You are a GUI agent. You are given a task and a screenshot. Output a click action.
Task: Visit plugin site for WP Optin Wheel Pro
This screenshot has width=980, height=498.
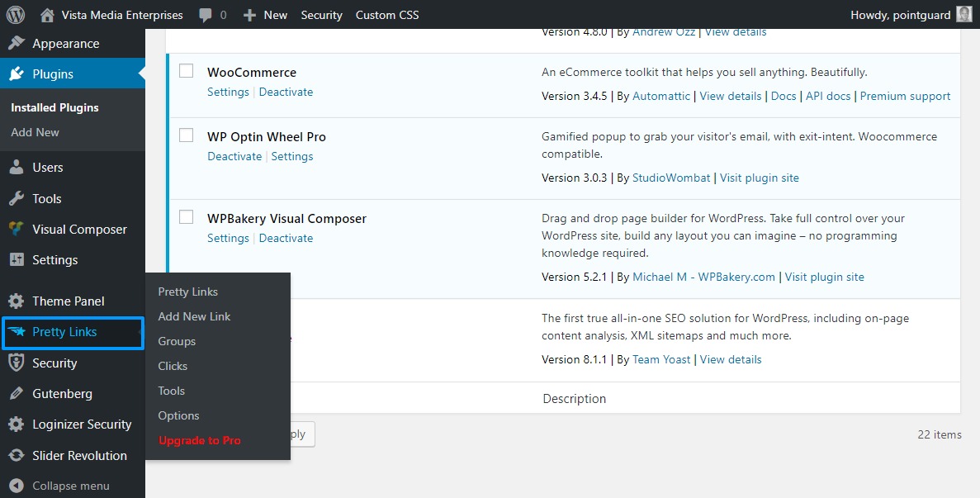760,178
